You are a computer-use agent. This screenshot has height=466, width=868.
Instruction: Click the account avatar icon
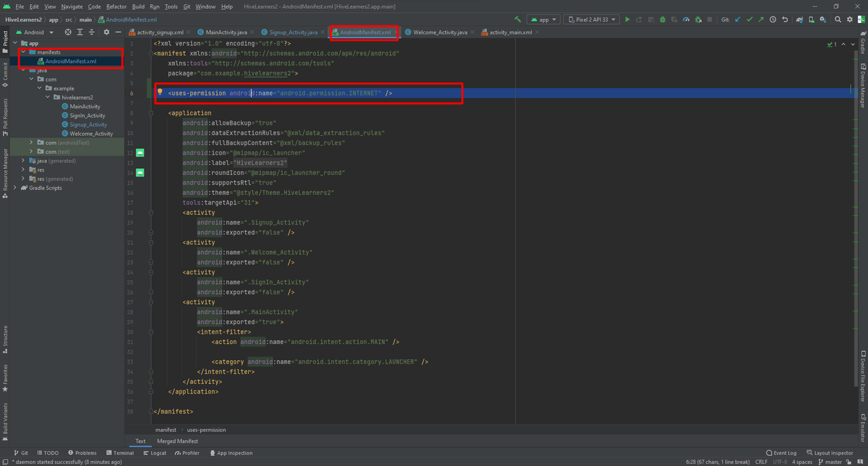tap(861, 20)
